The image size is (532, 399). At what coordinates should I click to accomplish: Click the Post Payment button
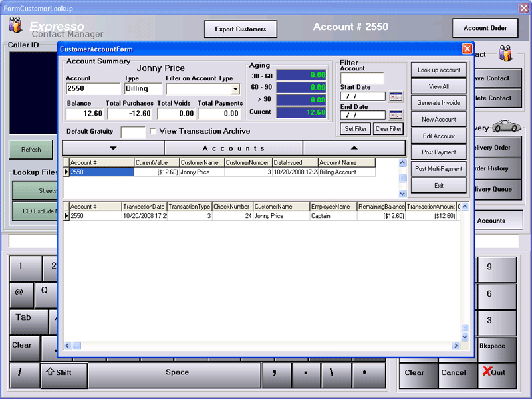pyautogui.click(x=438, y=152)
